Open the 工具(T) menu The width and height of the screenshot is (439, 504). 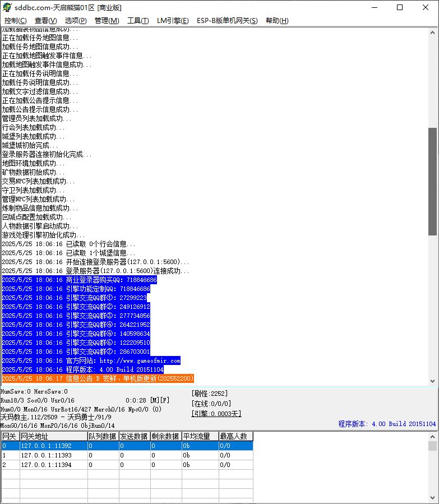[x=138, y=21]
